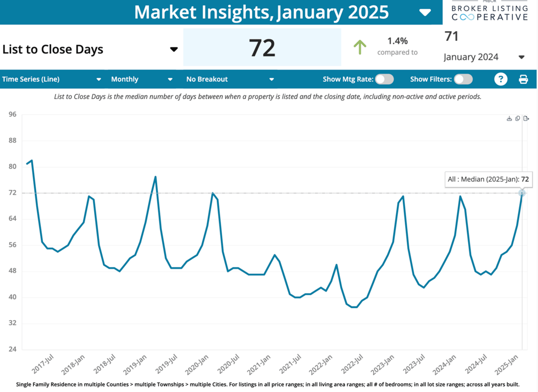Toggle Show Mtg Rate switch
This screenshot has width=538, height=392.
[x=384, y=79]
